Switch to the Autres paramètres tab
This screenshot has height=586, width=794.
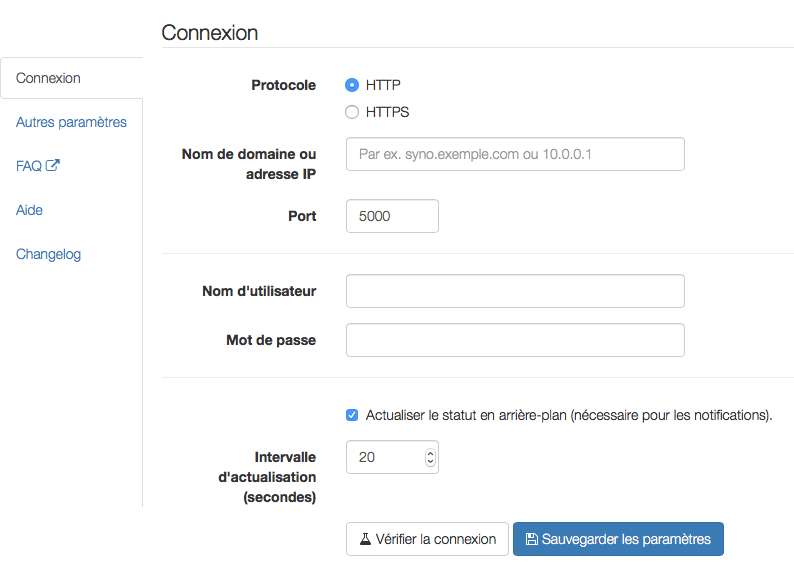pyautogui.click(x=71, y=122)
